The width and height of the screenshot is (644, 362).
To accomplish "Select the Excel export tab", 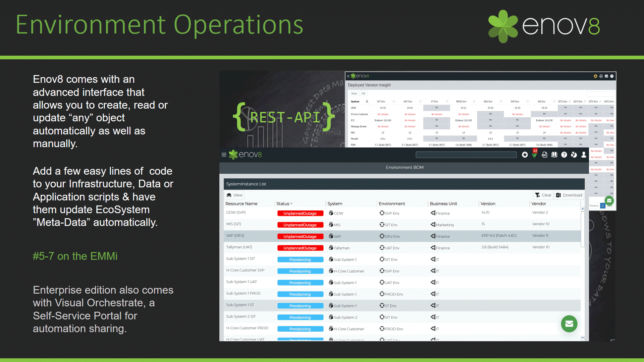I will click(x=354, y=94).
